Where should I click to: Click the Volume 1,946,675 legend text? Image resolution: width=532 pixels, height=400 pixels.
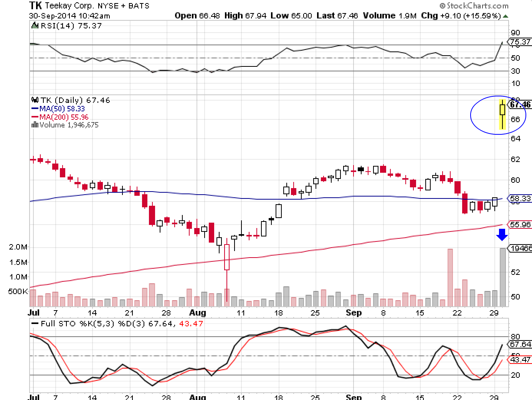click(x=68, y=125)
